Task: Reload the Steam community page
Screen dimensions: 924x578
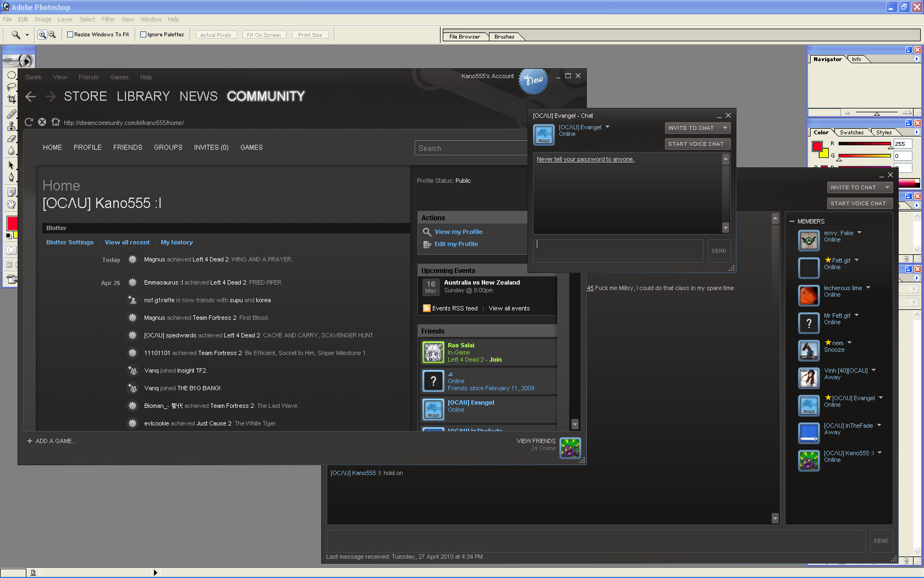Action: click(x=29, y=122)
